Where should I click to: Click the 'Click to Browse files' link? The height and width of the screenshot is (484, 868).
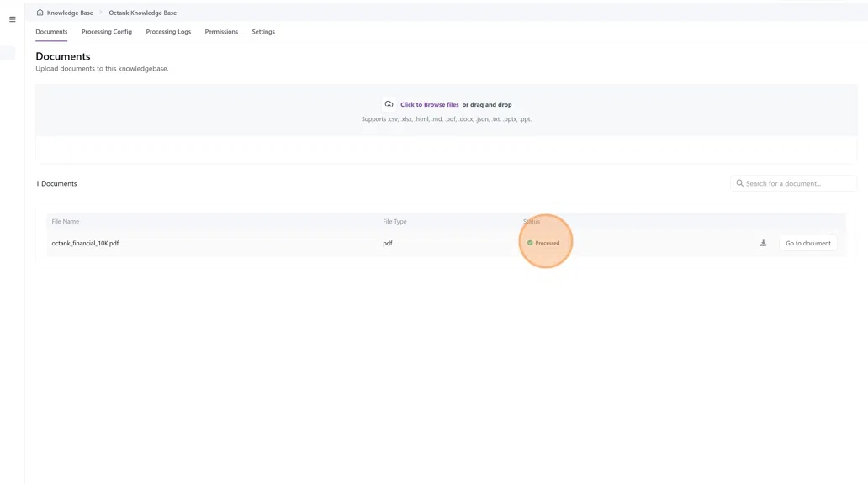pyautogui.click(x=429, y=105)
